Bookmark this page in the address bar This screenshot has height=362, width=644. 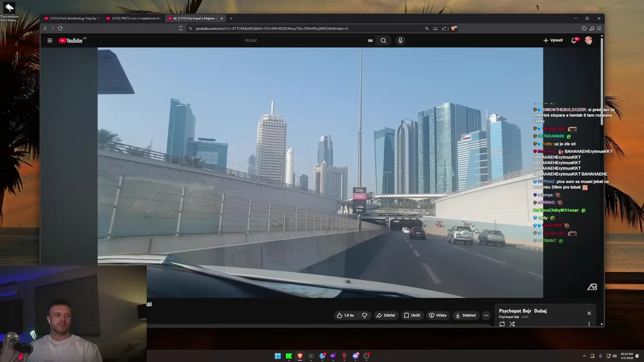(x=181, y=28)
